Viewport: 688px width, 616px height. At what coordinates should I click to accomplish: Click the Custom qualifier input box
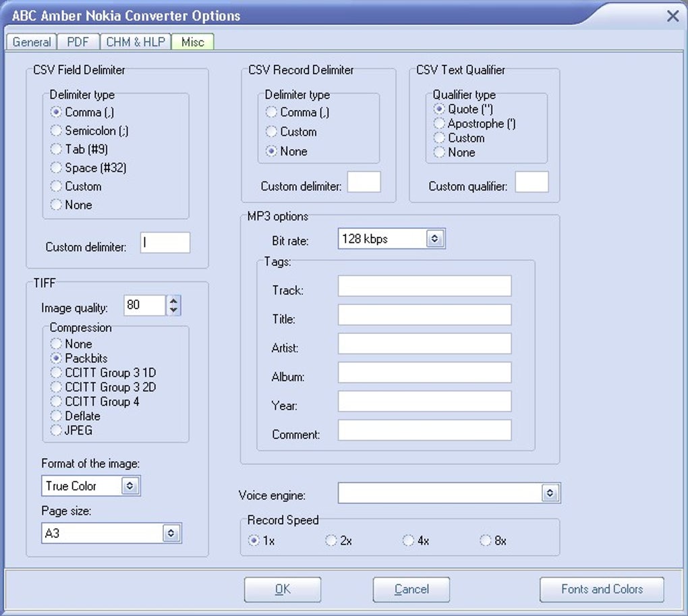[x=532, y=181]
